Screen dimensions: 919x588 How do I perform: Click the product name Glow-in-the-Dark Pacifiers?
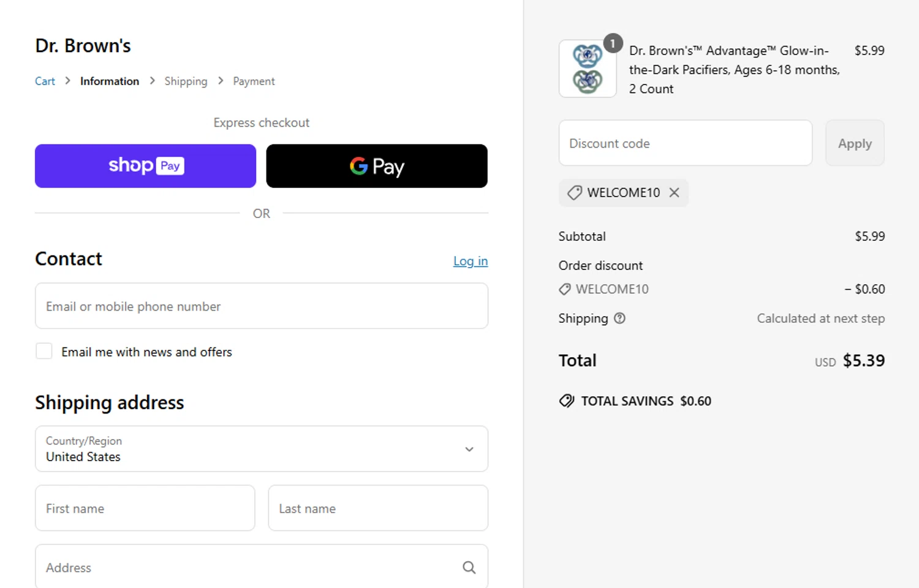[x=735, y=69]
